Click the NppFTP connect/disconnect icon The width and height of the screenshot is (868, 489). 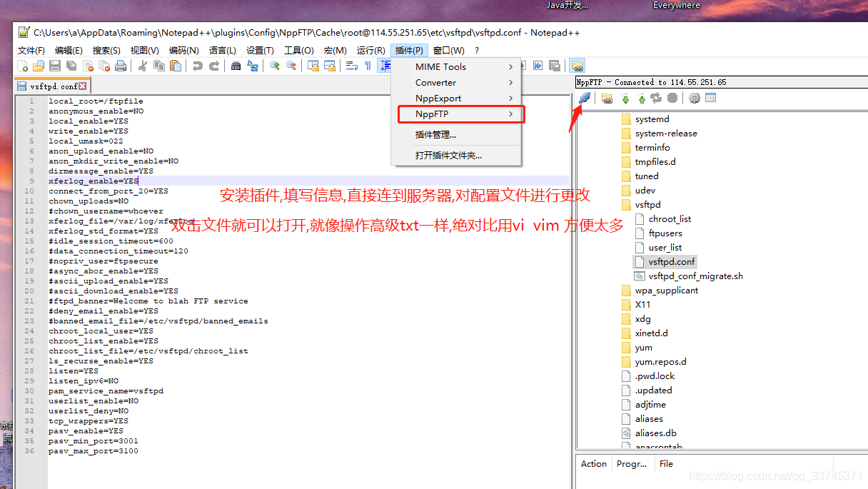[584, 98]
